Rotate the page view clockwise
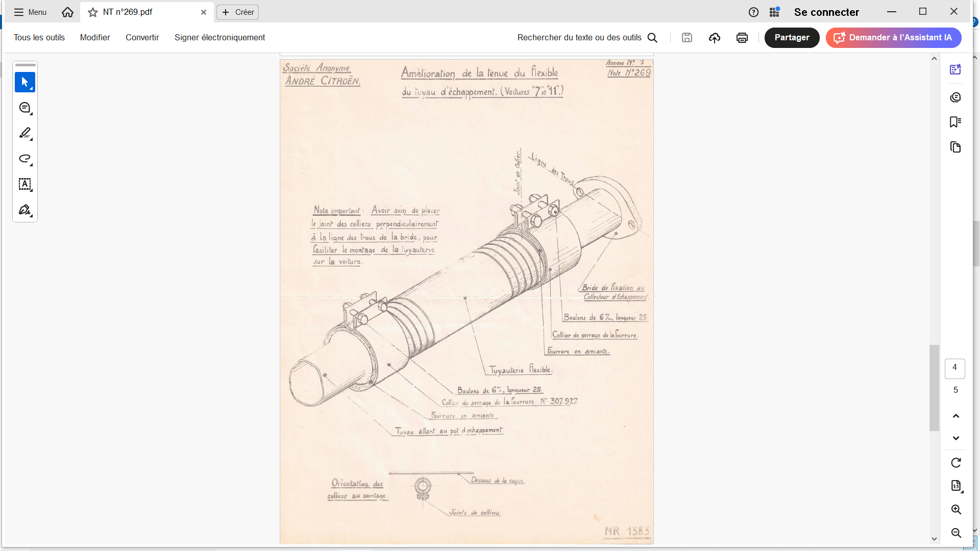Image resolution: width=980 pixels, height=551 pixels. coord(956,463)
